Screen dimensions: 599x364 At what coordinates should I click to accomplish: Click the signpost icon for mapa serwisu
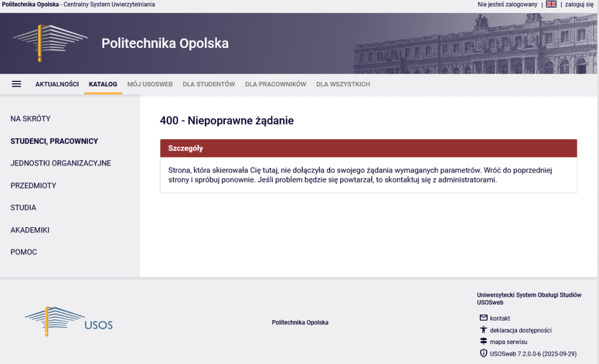[x=484, y=341]
